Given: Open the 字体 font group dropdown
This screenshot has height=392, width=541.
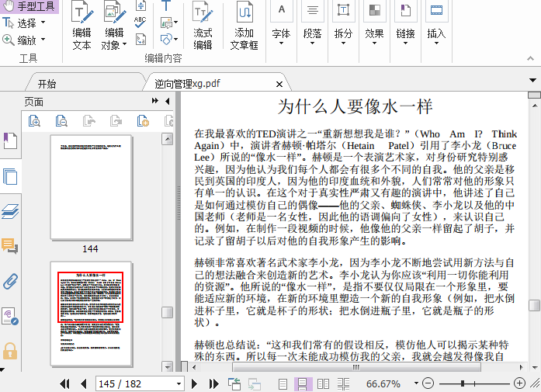Looking at the screenshot, I should tap(281, 43).
